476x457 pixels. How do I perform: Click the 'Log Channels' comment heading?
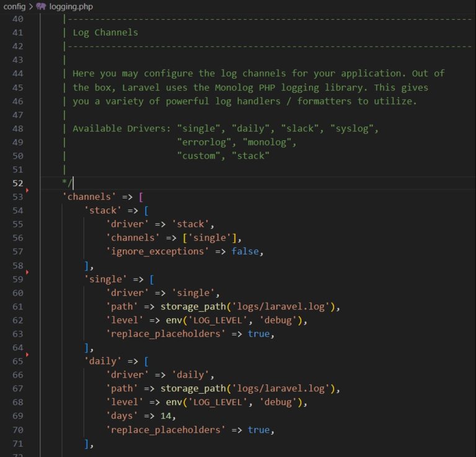click(x=105, y=32)
